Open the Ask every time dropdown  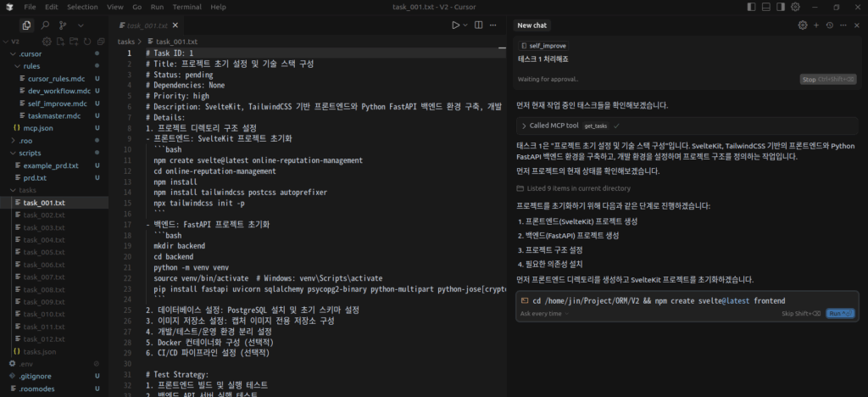(x=545, y=313)
